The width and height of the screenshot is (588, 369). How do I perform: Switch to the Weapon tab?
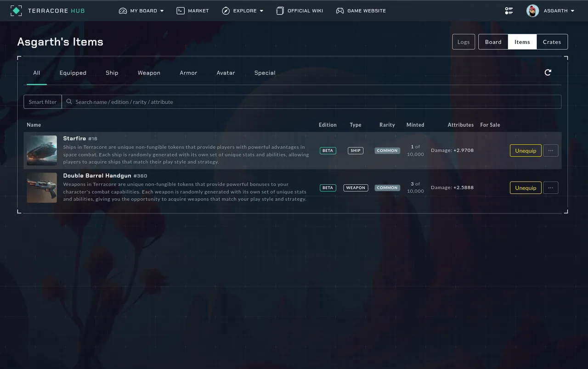coord(149,73)
